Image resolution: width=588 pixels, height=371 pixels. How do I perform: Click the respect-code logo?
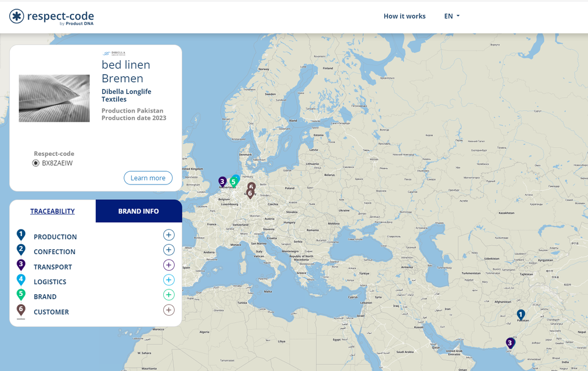(51, 17)
